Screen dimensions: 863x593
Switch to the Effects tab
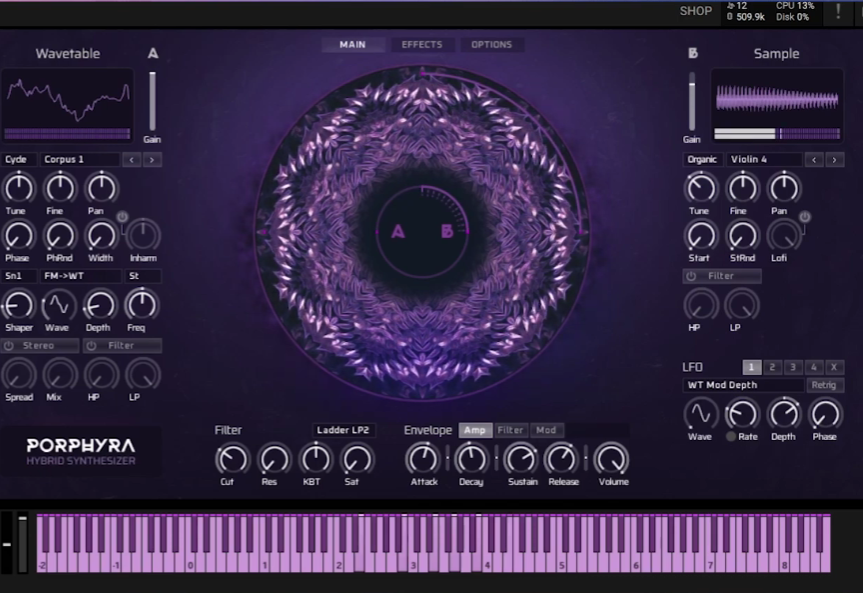pyautogui.click(x=421, y=44)
